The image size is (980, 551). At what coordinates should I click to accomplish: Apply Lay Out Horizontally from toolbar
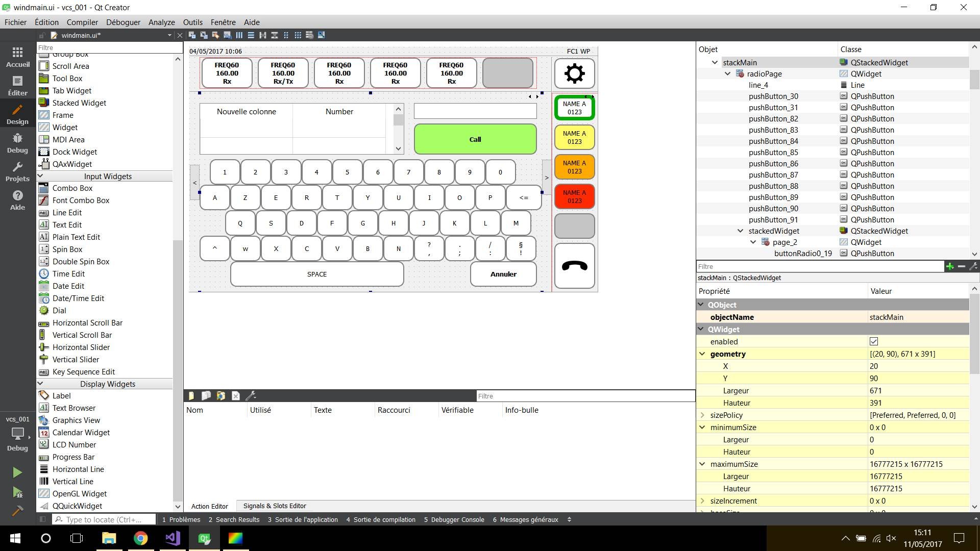pos(239,35)
